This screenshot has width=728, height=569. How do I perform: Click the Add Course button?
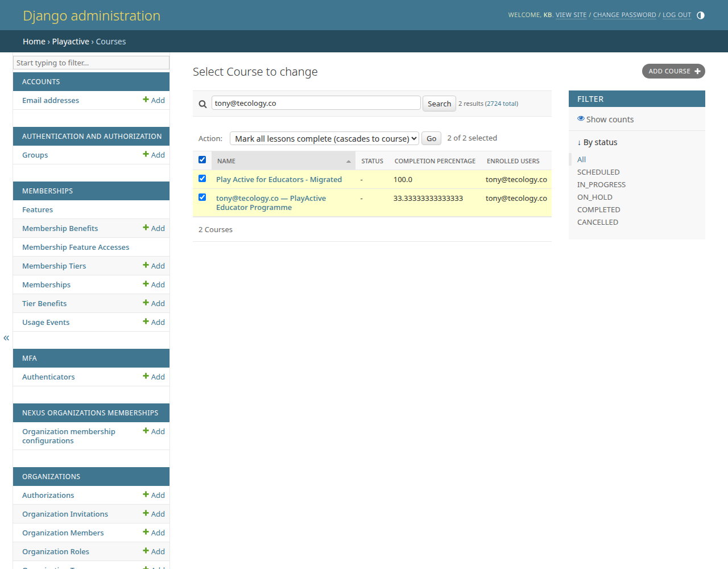[x=673, y=71]
